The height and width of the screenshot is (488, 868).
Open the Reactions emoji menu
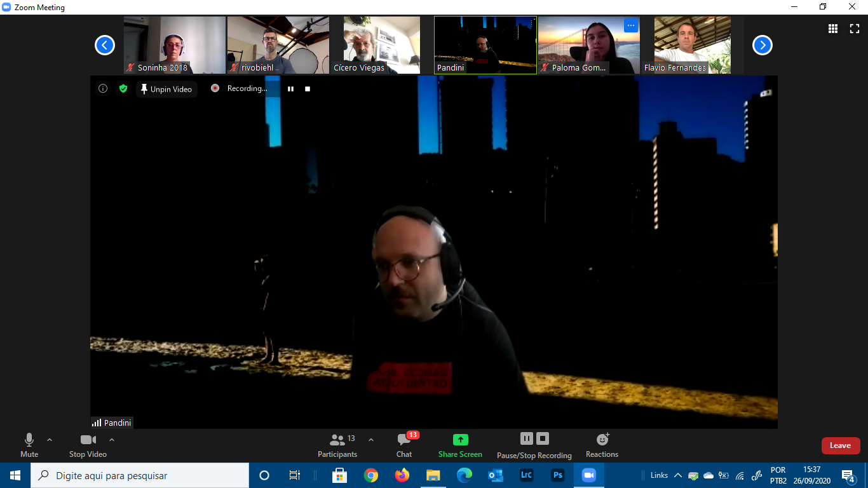[602, 445]
